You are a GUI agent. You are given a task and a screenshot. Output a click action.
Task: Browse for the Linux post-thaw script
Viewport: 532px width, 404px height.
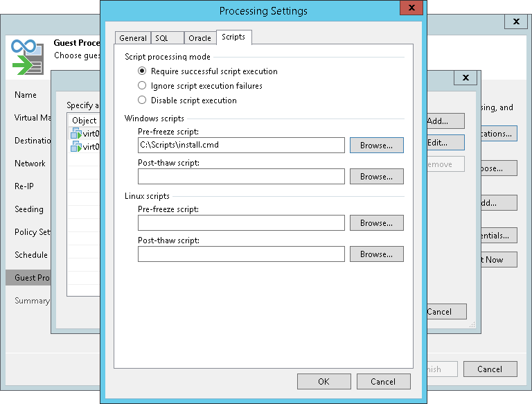click(x=376, y=254)
